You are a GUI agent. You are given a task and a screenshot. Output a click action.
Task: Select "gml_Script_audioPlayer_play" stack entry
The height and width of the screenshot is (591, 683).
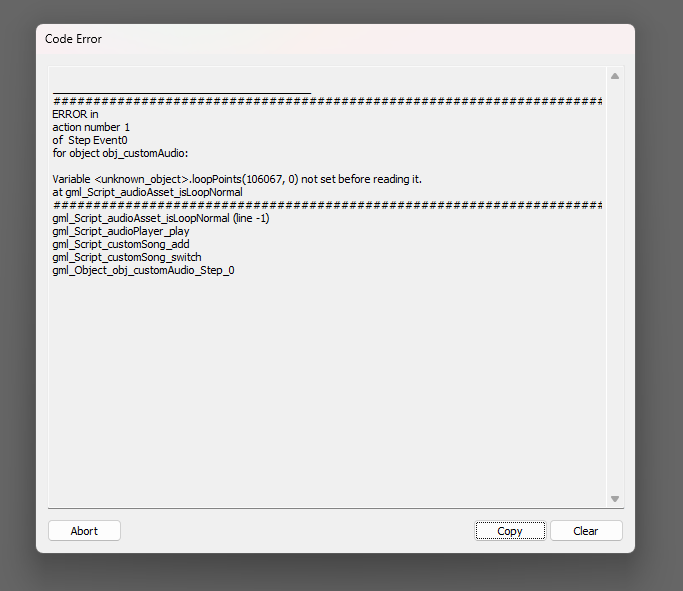[x=121, y=231]
